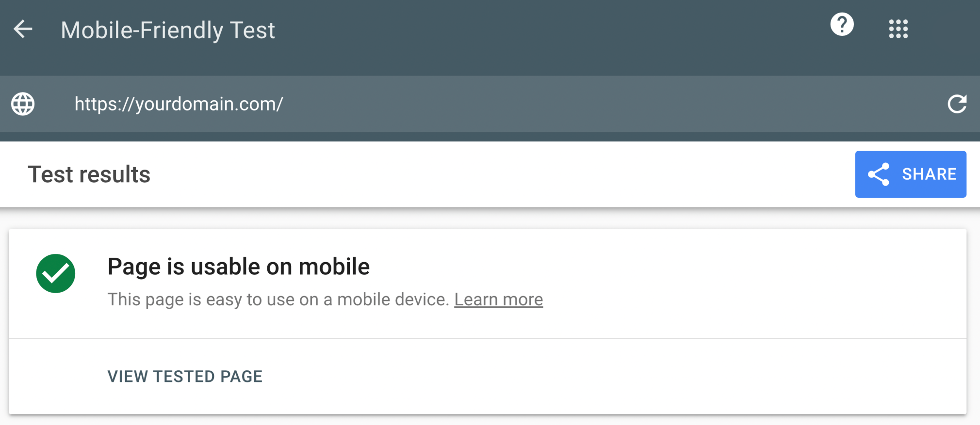Viewport: 980px width, 425px height.
Task: Click the share icon in Share button
Action: (879, 174)
